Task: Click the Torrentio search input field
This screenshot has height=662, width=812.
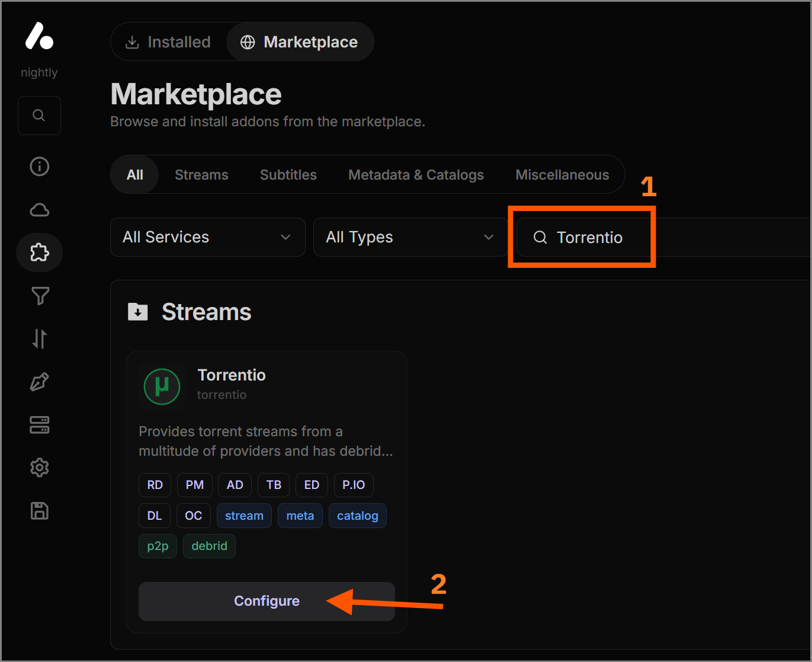Action: pos(663,237)
